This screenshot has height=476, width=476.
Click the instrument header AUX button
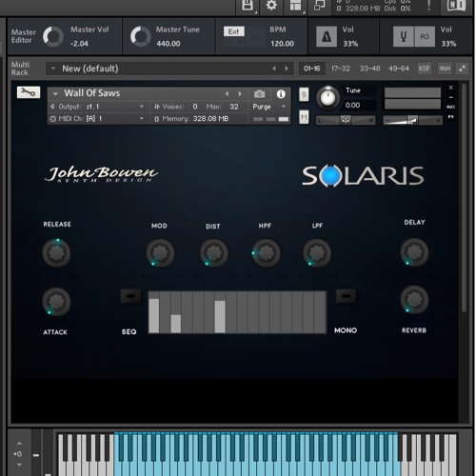(x=451, y=107)
